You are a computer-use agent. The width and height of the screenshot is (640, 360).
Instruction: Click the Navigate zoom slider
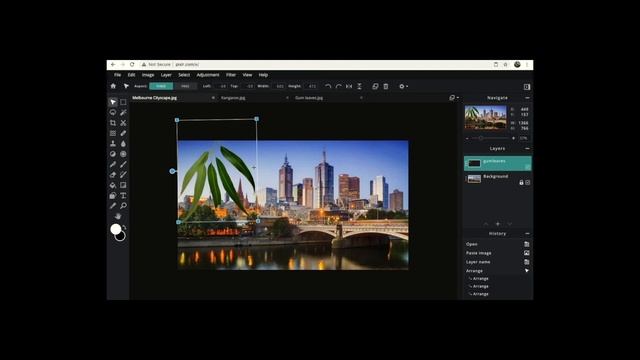(490, 138)
